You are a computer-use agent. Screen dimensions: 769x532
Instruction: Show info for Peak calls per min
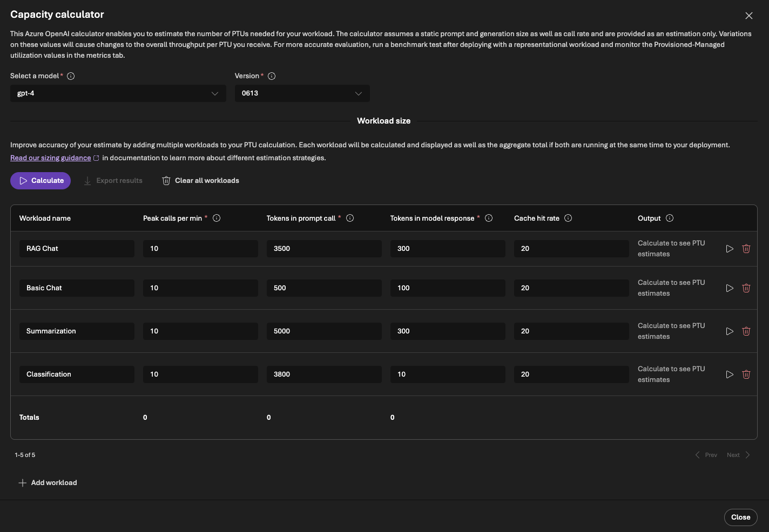[217, 218]
